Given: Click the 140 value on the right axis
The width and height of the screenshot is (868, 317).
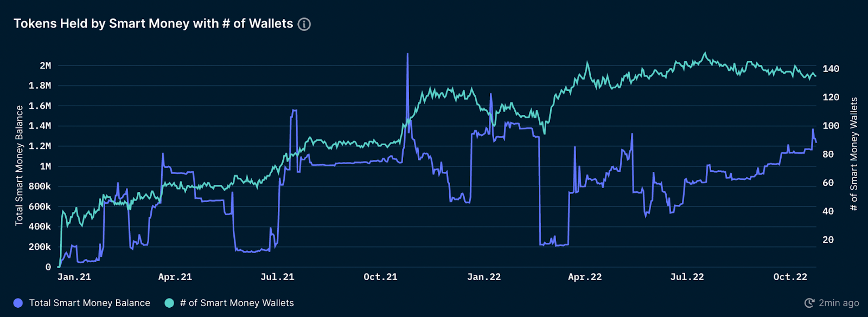Looking at the screenshot, I should click(831, 69).
